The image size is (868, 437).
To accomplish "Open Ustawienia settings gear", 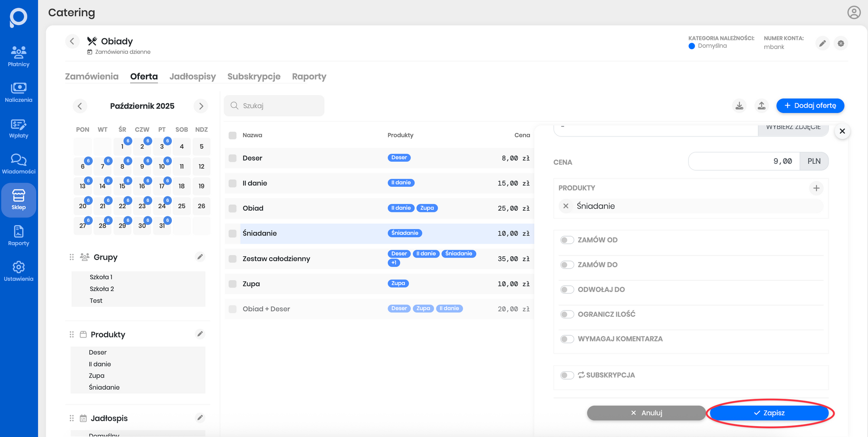I will tap(19, 271).
